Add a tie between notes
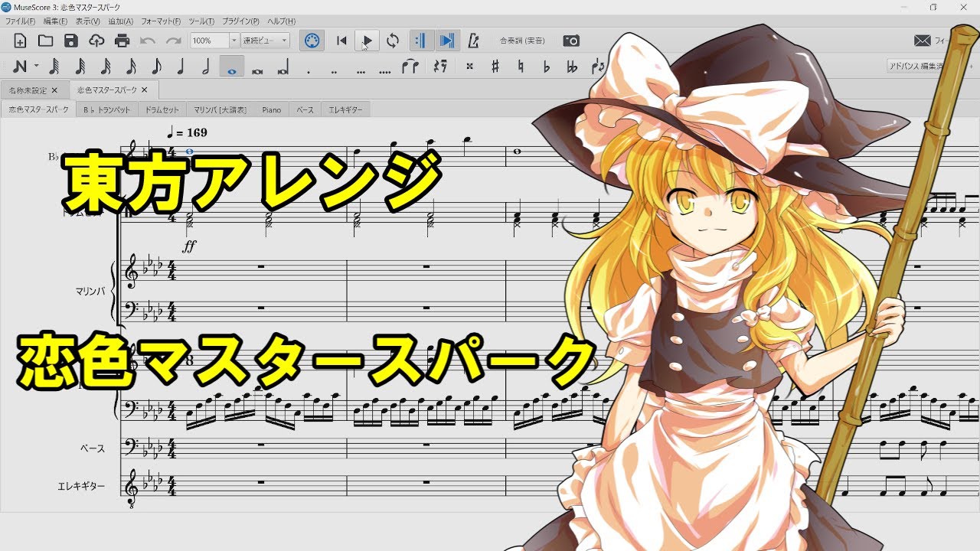The width and height of the screenshot is (980, 551). point(410,67)
